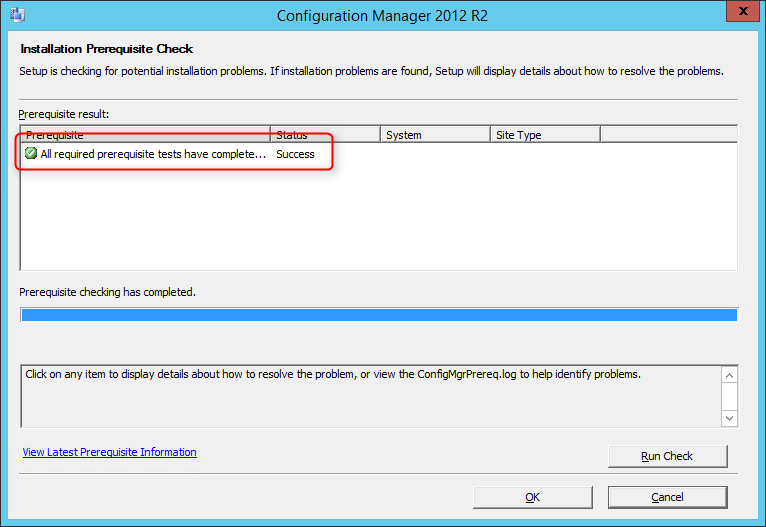Select the 'All required prerequisite tests' row
This screenshot has height=527, width=766.
(379, 154)
